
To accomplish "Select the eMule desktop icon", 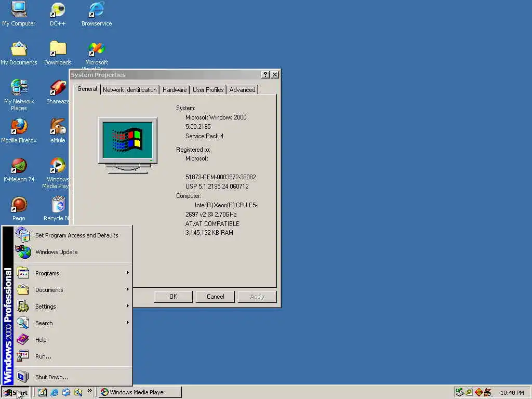I will (x=58, y=130).
